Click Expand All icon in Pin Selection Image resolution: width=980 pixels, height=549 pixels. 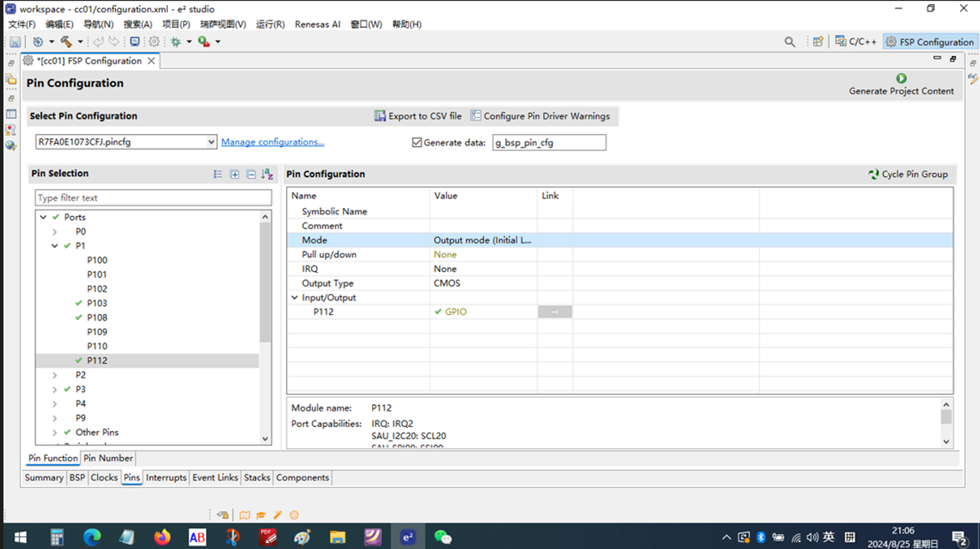pos(234,174)
